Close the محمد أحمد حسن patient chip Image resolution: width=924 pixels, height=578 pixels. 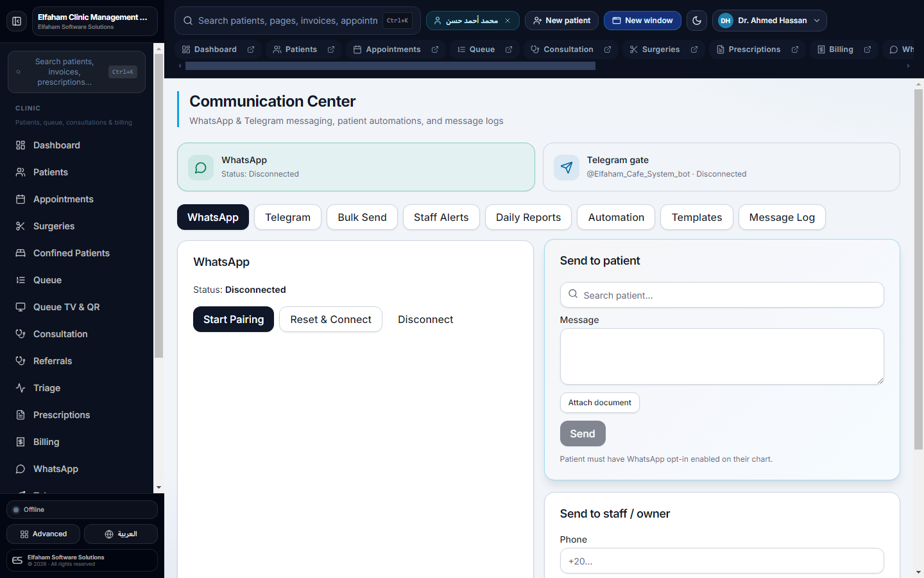point(508,21)
